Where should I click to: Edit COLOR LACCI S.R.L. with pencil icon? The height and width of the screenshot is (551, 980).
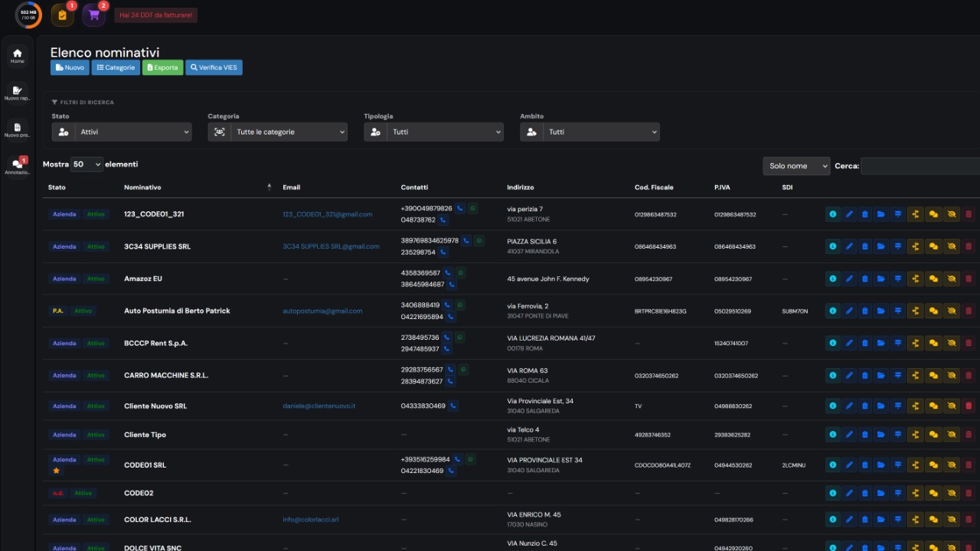(x=849, y=519)
